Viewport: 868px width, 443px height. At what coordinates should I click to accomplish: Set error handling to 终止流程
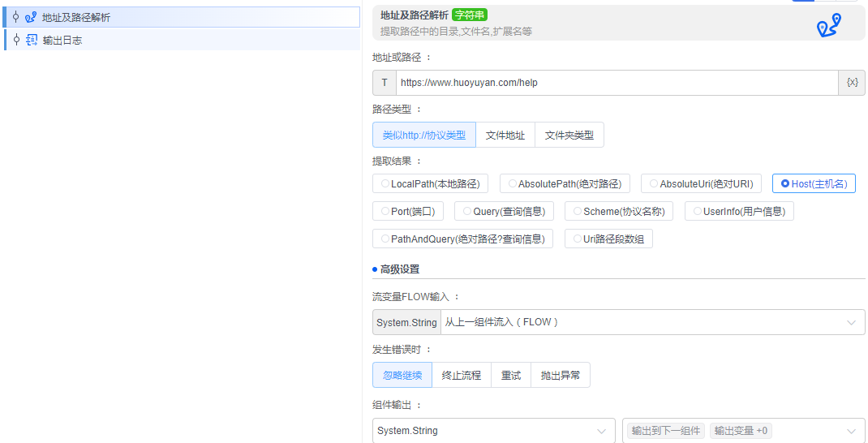click(x=461, y=376)
